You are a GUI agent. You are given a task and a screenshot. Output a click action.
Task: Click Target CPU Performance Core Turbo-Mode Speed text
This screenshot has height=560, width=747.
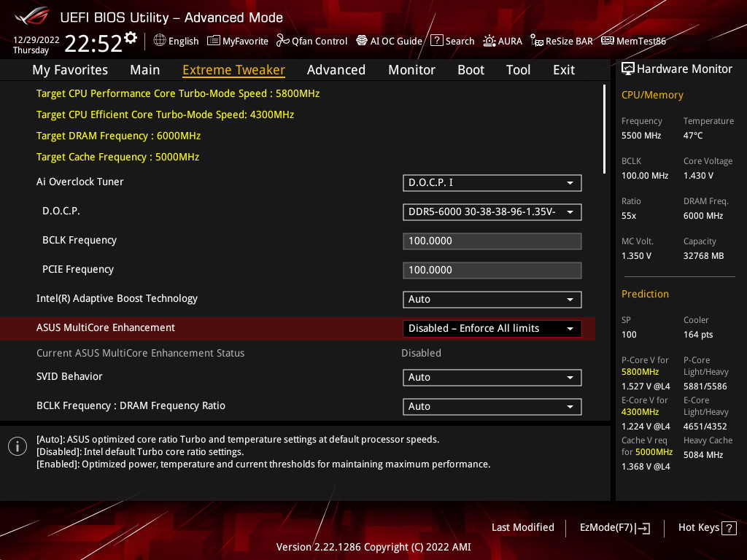point(178,93)
